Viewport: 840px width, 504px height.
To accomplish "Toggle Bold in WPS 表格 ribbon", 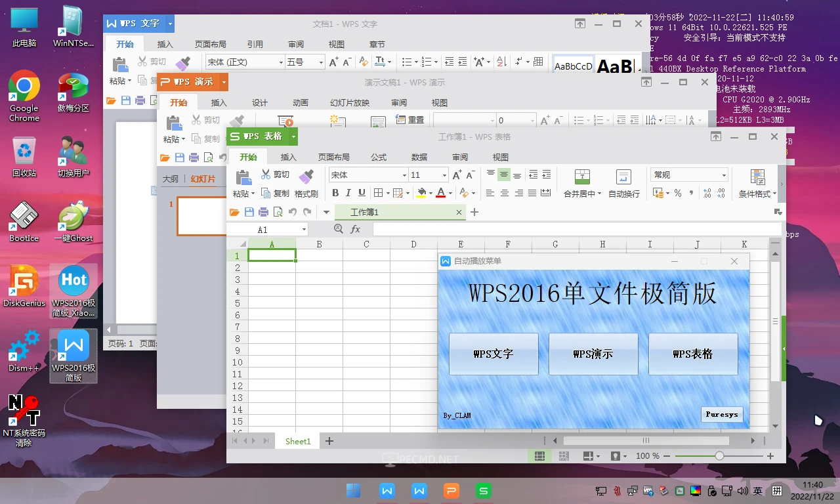I will tap(335, 193).
